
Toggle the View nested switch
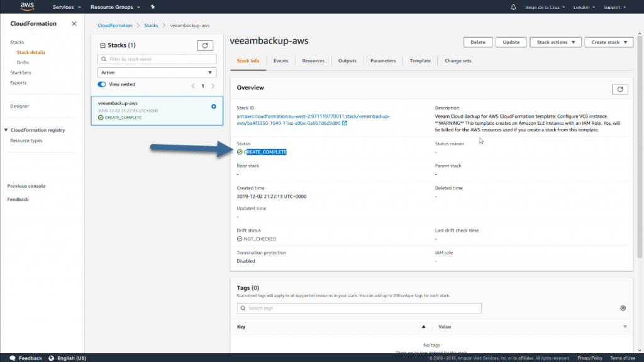[x=101, y=84]
